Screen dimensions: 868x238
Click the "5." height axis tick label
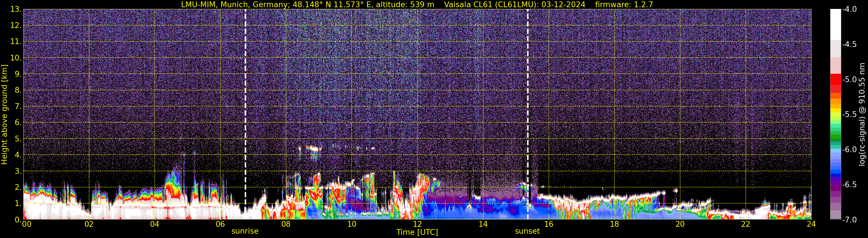[18, 139]
